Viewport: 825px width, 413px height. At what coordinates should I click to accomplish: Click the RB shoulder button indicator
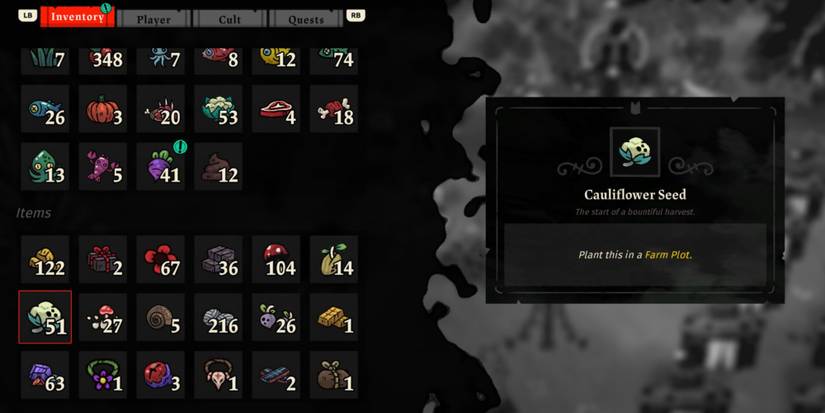click(x=356, y=15)
